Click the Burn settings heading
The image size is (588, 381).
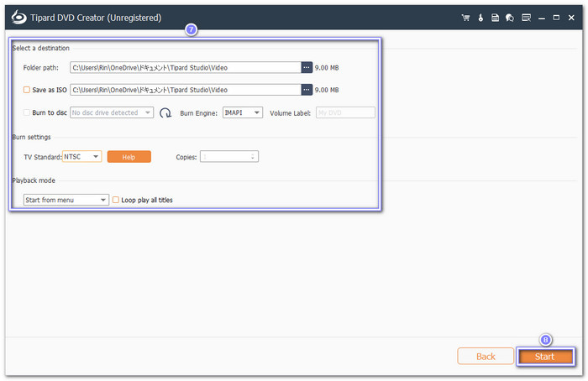(31, 137)
